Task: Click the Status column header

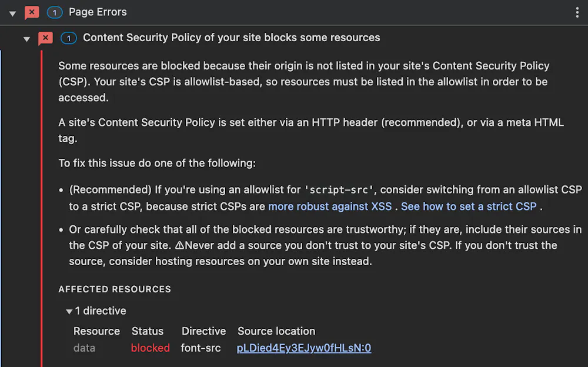Action: [x=148, y=331]
